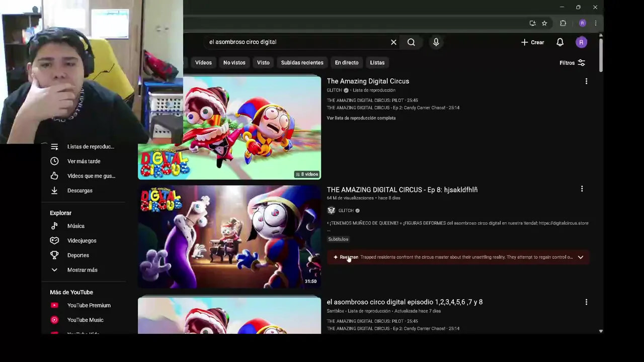Open the browser profile avatar
The height and width of the screenshot is (362, 644).
point(582,23)
